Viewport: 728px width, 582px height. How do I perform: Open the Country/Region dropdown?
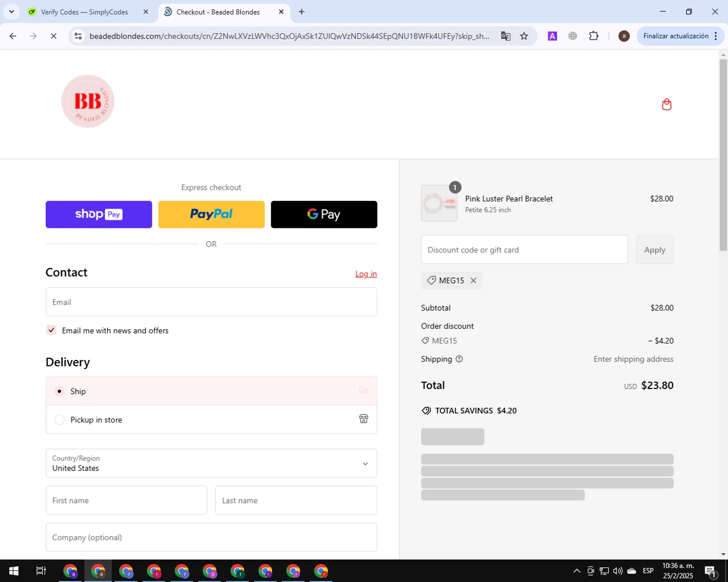pos(211,463)
